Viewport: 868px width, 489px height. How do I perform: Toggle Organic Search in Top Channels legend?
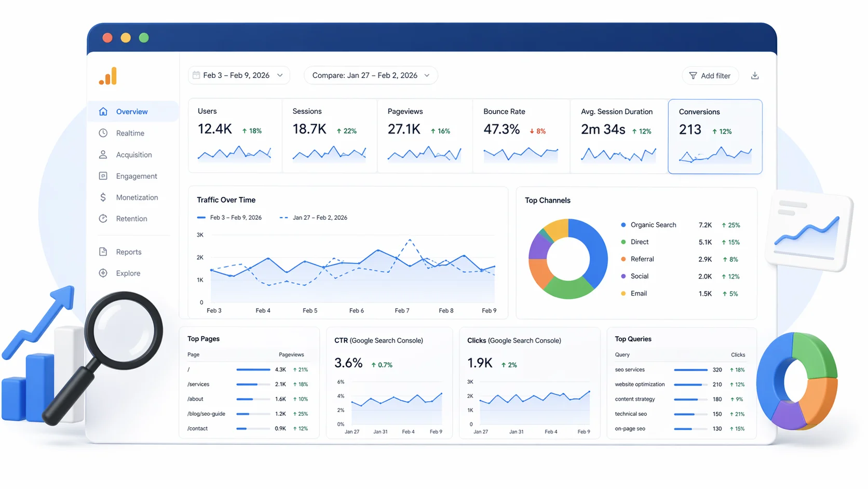coord(653,225)
